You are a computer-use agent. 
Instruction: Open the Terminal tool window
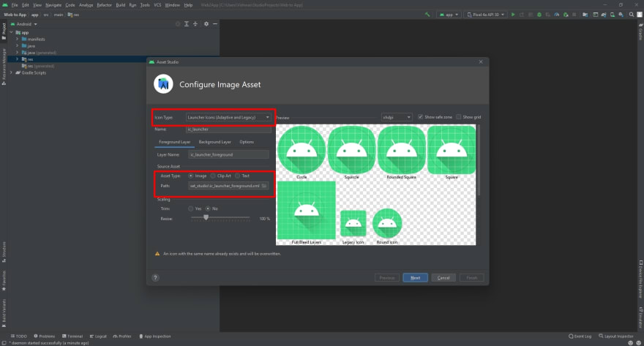(x=72, y=336)
